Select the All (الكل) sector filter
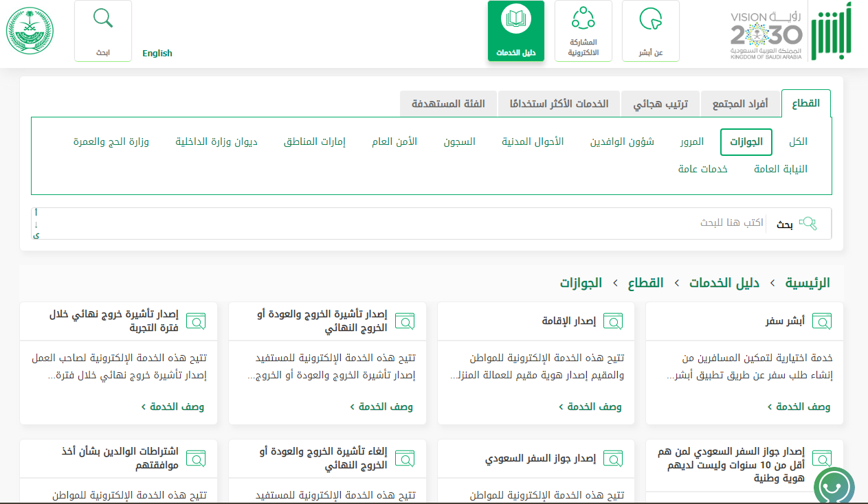This screenshot has width=868, height=504. pyautogui.click(x=798, y=142)
